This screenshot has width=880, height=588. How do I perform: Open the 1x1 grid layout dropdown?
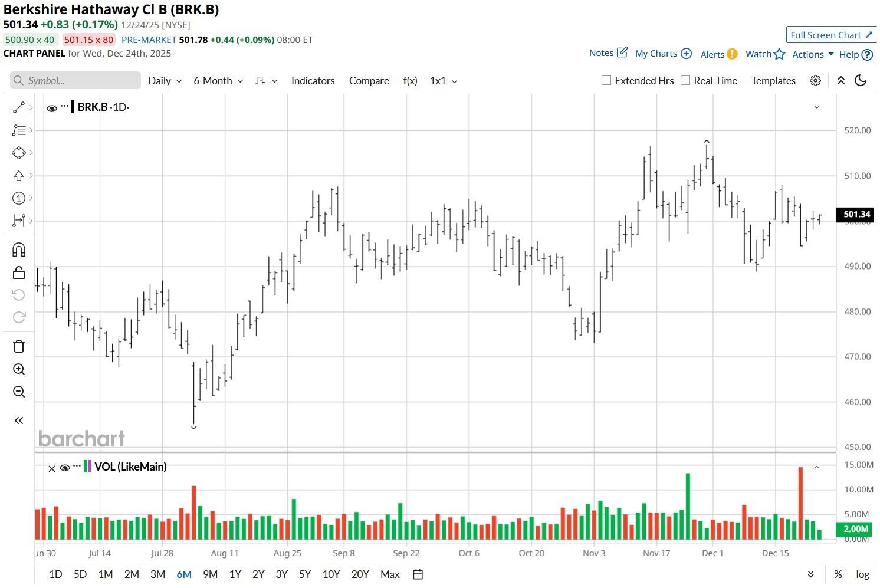pyautogui.click(x=444, y=81)
